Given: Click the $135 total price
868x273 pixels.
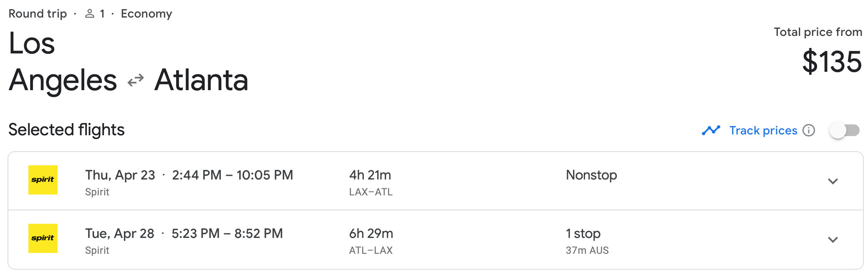Looking at the screenshot, I should pos(832,62).
